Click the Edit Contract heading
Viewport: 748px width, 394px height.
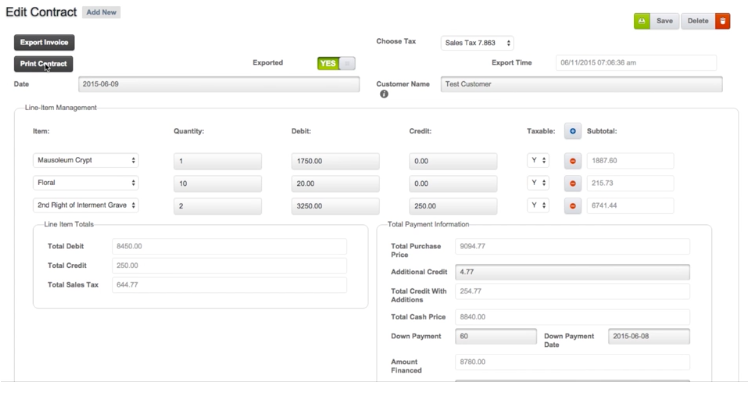[41, 12]
